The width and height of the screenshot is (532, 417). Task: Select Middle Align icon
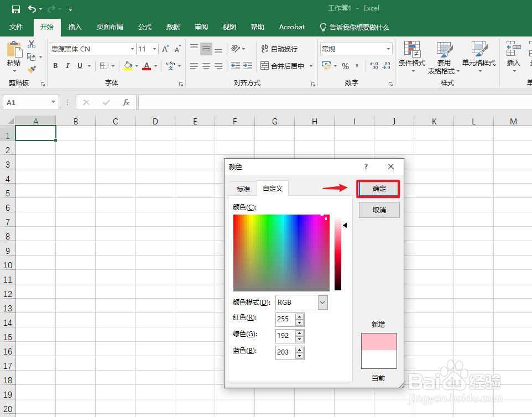point(206,49)
